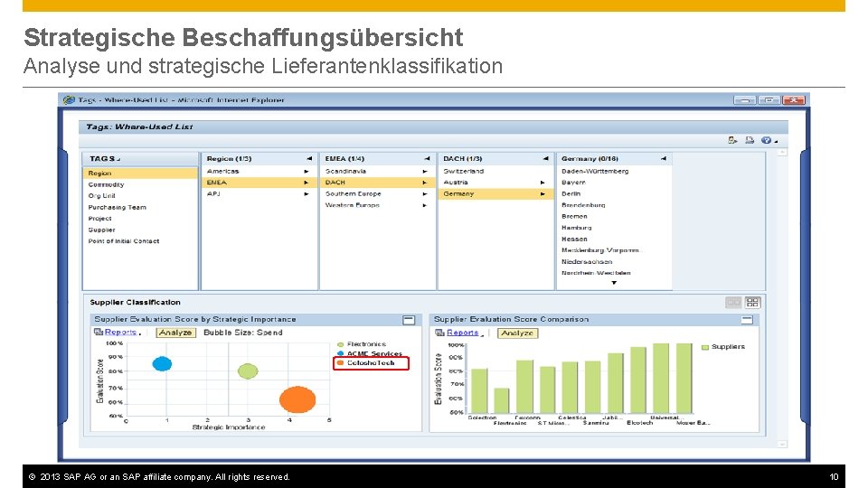
Task: Click ColoshoTech legend color swatch
Action: click(x=341, y=363)
